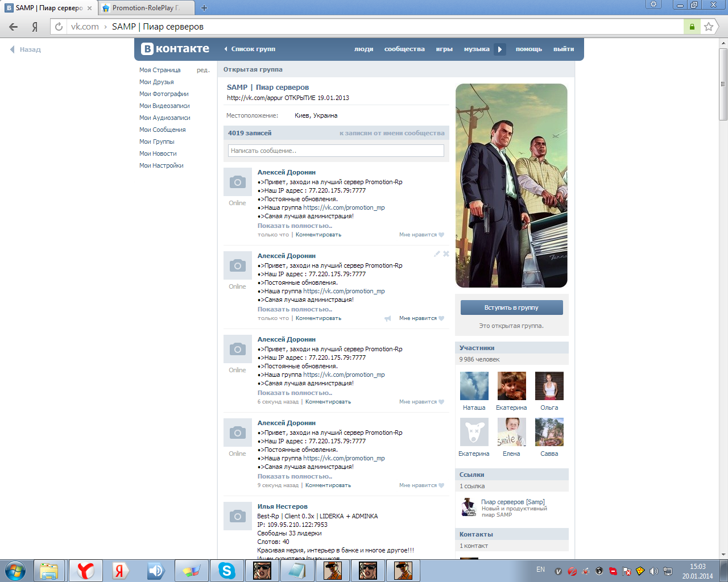728x582 pixels.
Task: Like the post from 9 секунд назад
Action: click(441, 485)
